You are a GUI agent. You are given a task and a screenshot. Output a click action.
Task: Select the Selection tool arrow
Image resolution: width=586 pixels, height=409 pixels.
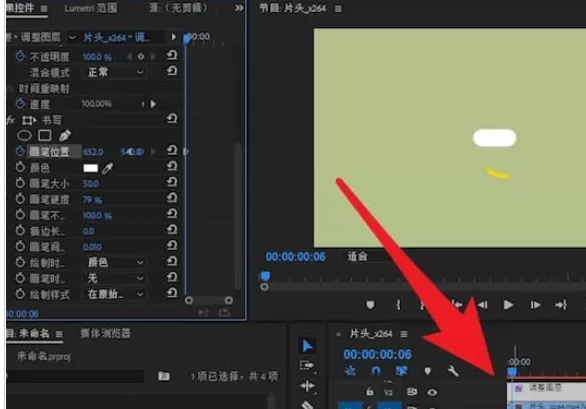(x=307, y=346)
